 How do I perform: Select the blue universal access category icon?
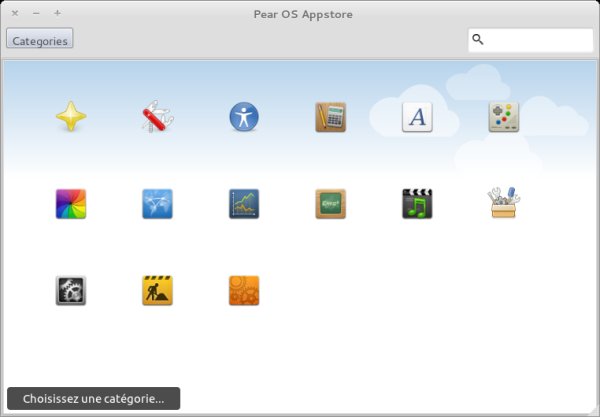244,117
